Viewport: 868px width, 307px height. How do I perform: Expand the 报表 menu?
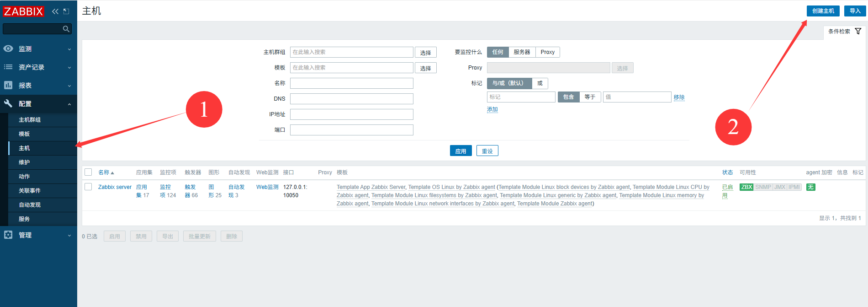point(69,86)
